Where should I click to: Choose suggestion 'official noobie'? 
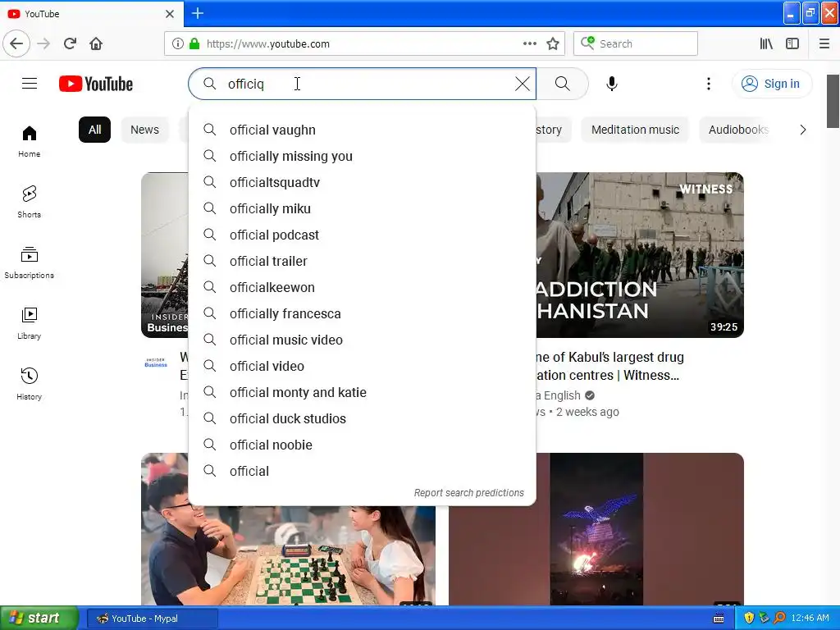pos(362,445)
